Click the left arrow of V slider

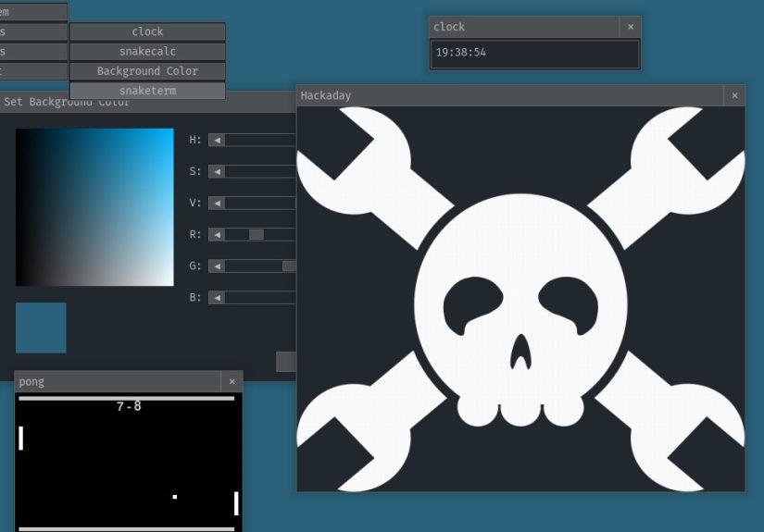217,203
